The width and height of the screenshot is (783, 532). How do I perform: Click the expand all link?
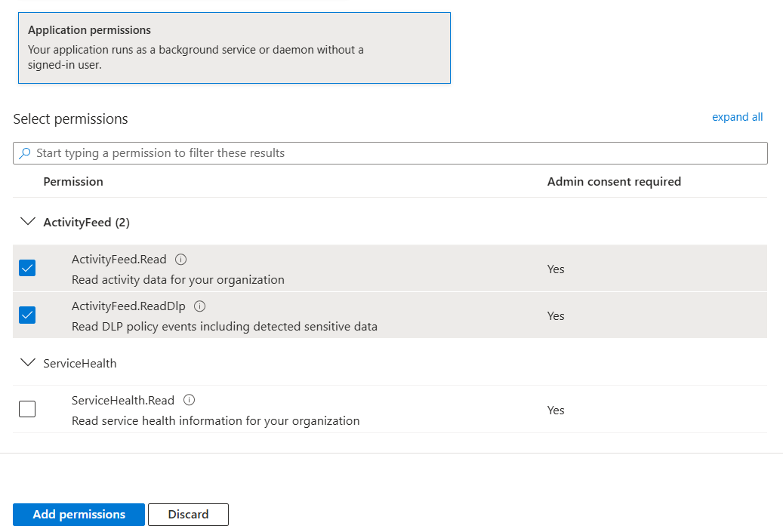[737, 117]
